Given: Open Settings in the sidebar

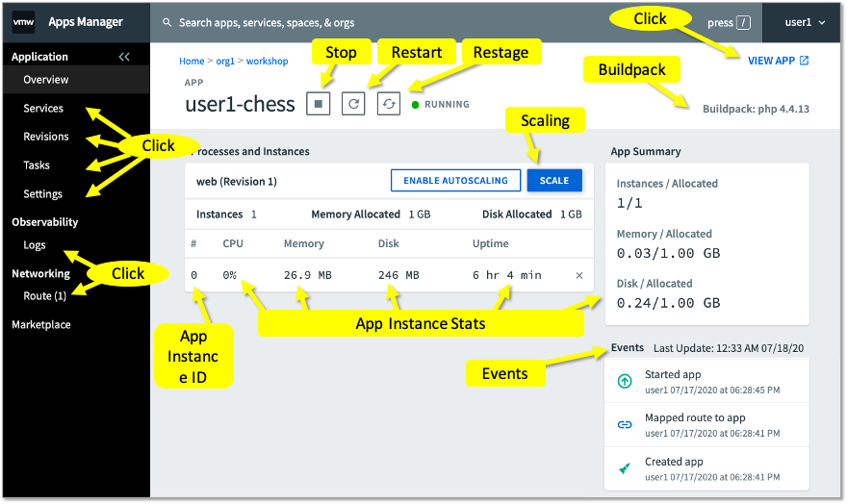Looking at the screenshot, I should [x=42, y=193].
